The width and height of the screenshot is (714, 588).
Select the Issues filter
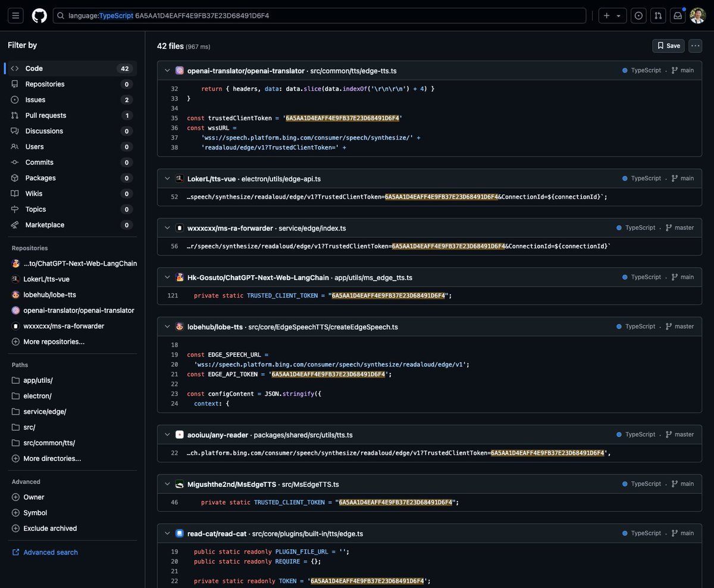[71, 100]
